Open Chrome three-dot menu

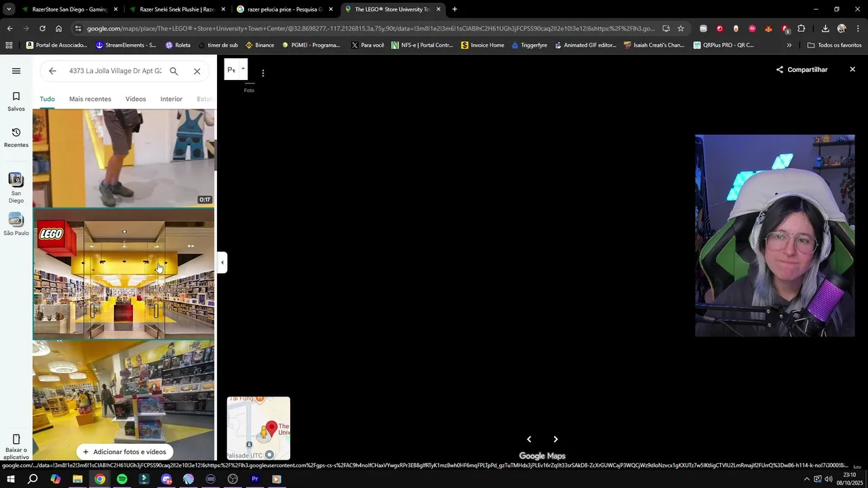pyautogui.click(x=859, y=28)
